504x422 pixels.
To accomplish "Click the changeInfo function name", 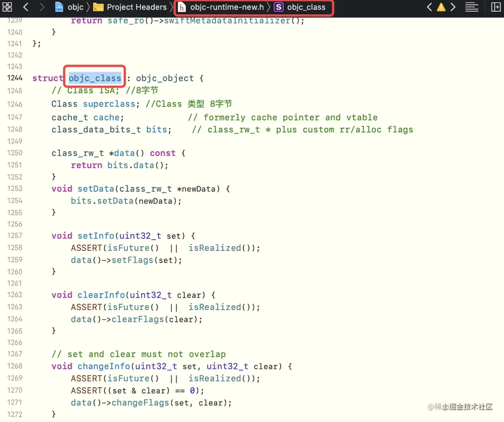I will [104, 367].
